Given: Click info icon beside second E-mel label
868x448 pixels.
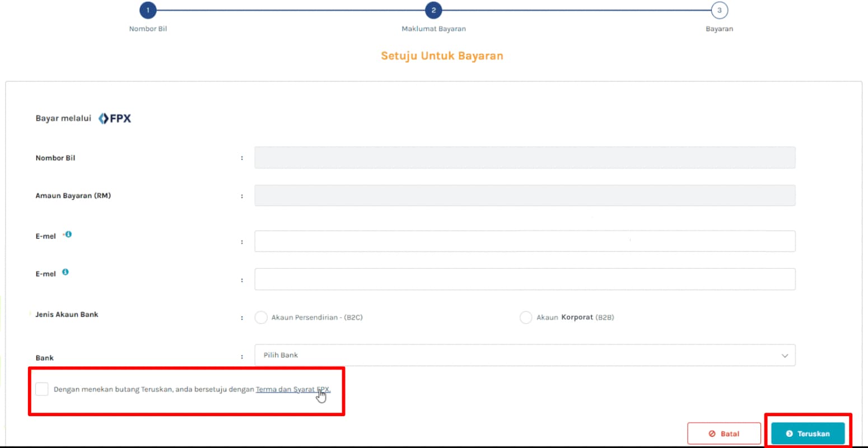Looking at the screenshot, I should [66, 272].
